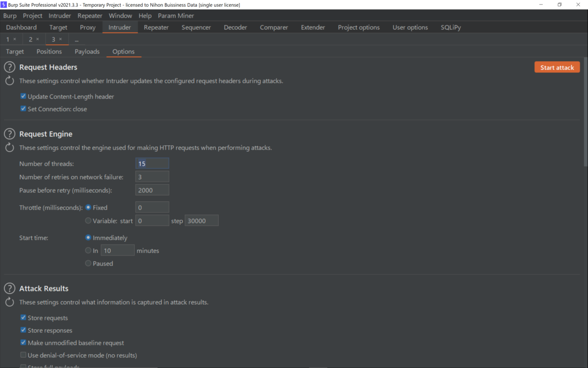Restore defaults for Request Engine section
The image size is (588, 368).
9,148
